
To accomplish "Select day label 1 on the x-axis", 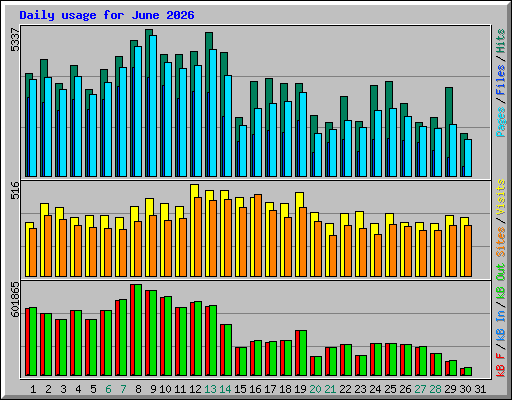I will pos(33,389).
